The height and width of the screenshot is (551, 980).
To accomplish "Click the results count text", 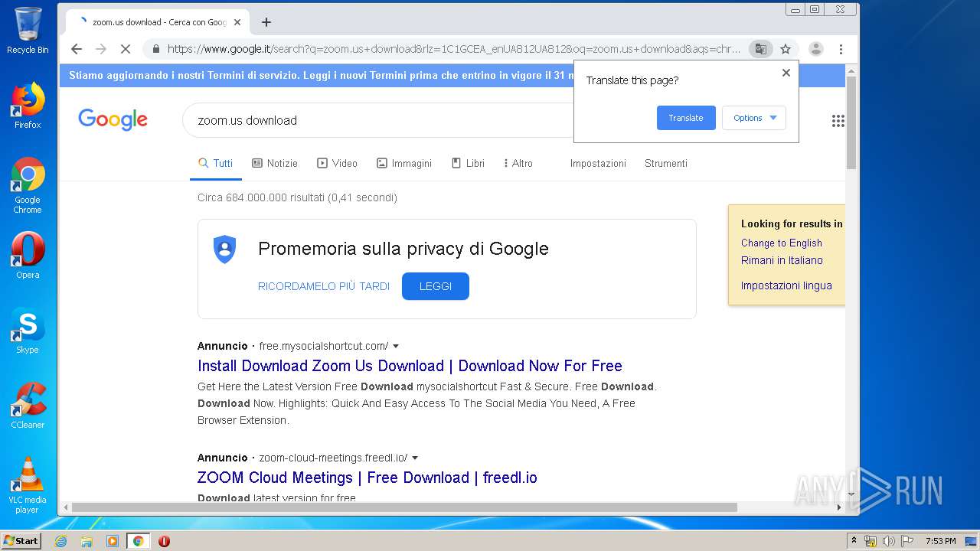I will 297,197.
